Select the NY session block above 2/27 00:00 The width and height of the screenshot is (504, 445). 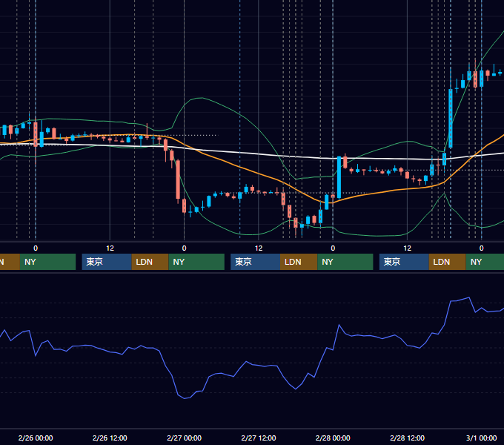click(196, 262)
